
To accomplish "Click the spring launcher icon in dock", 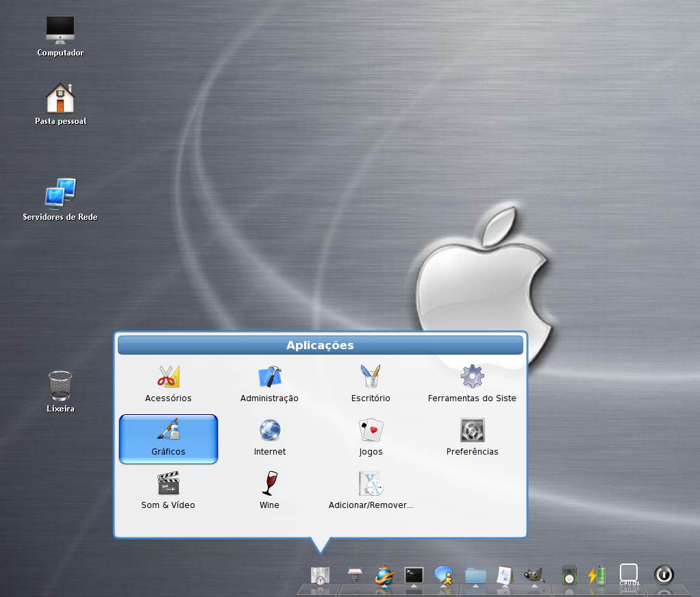I will point(355,574).
